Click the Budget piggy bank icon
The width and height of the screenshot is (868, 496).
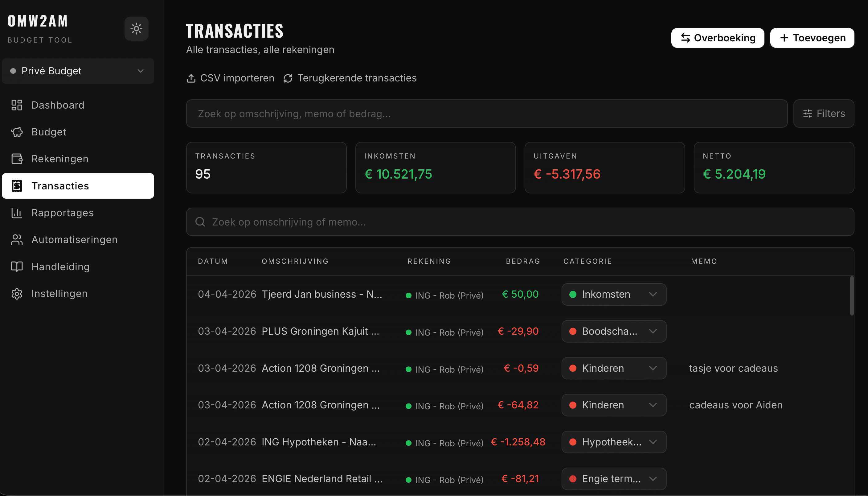point(17,132)
